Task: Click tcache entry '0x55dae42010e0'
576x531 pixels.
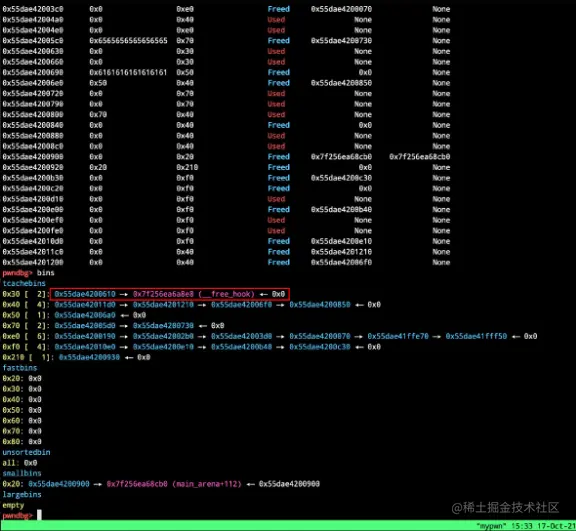Action: 85,347
